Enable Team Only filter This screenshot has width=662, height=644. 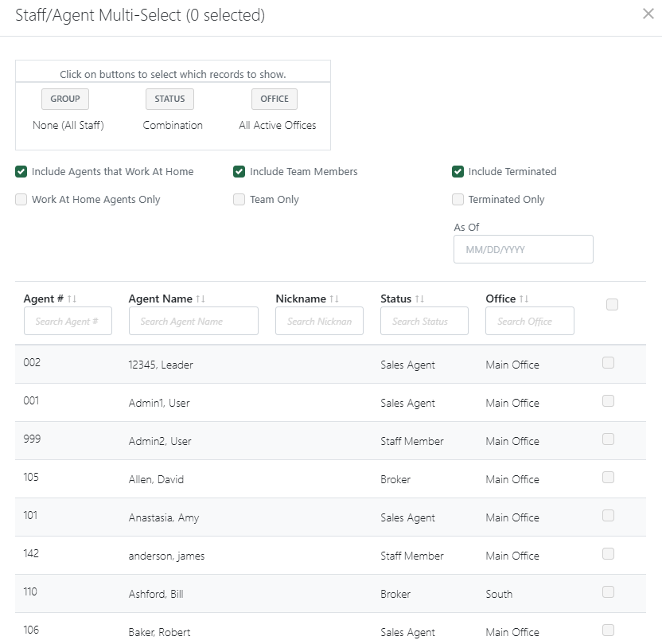(x=239, y=199)
